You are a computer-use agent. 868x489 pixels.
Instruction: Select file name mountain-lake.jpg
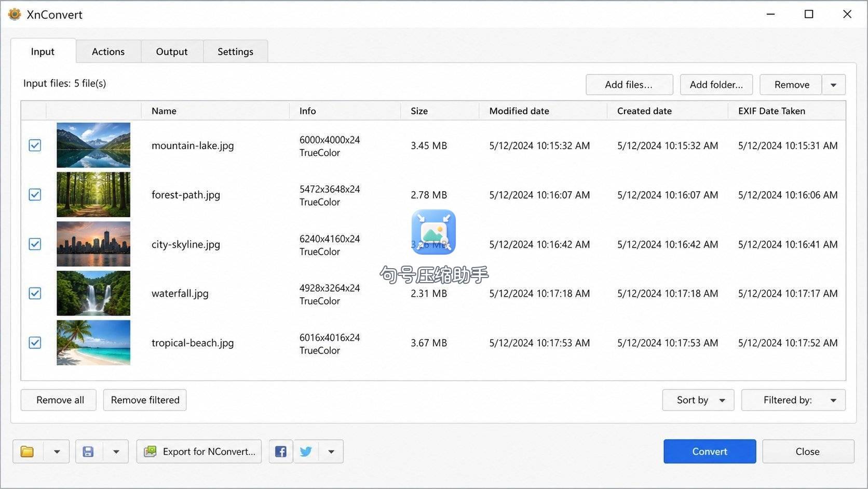(193, 146)
